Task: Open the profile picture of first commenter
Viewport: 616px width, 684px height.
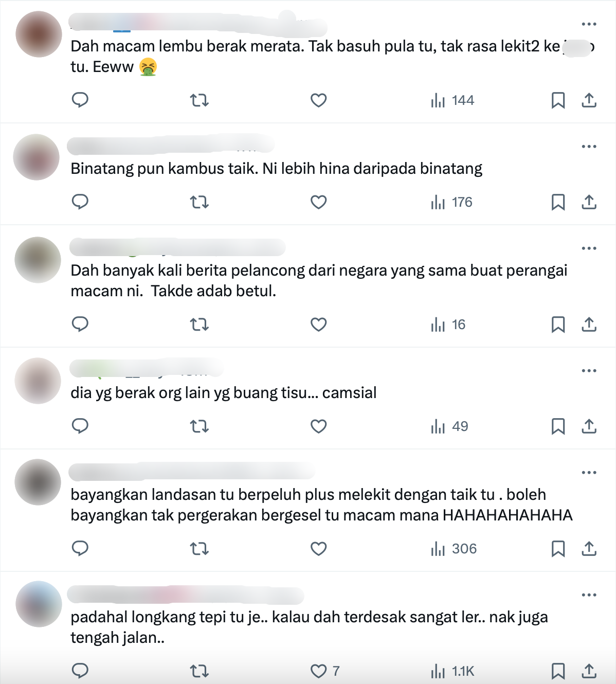Action: [39, 34]
